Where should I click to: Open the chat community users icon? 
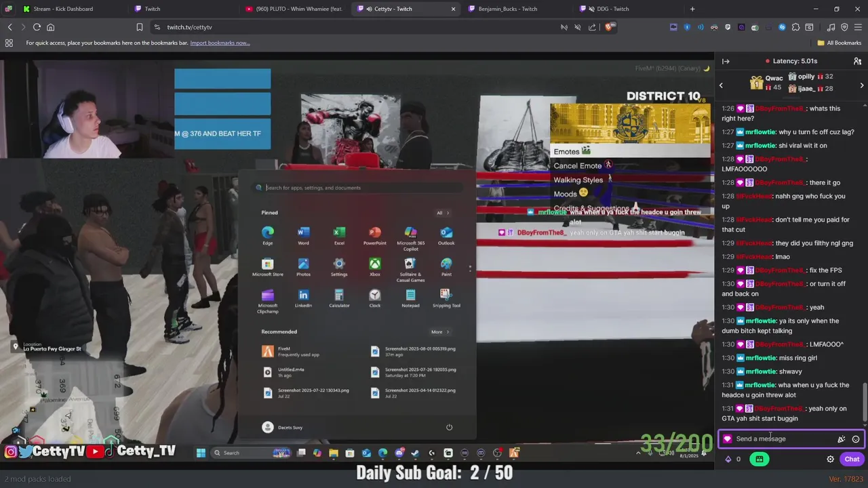[x=857, y=61]
